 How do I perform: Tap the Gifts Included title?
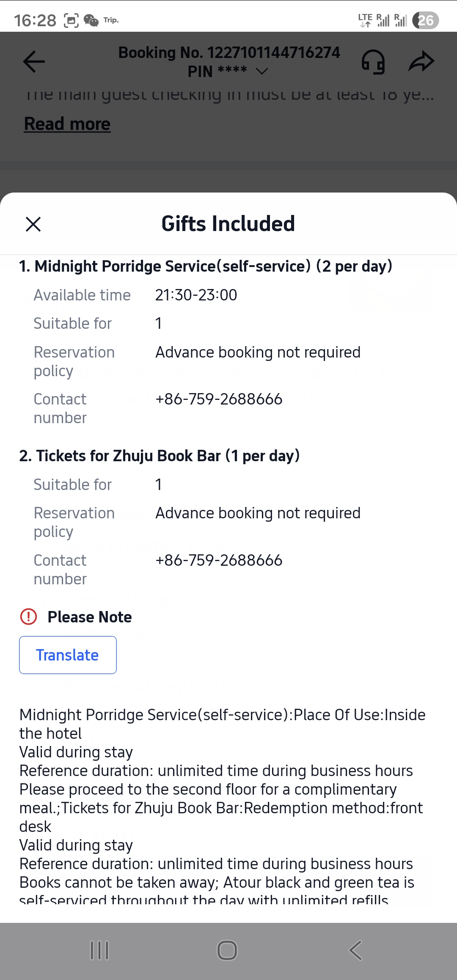[x=228, y=223]
